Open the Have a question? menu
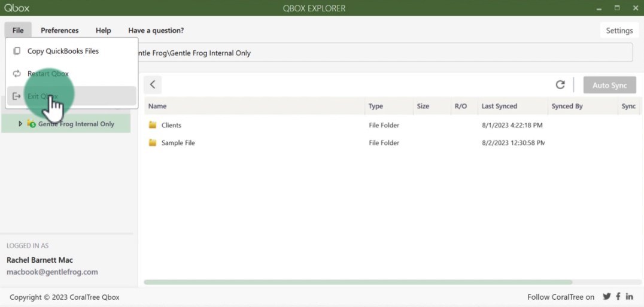 point(156,31)
